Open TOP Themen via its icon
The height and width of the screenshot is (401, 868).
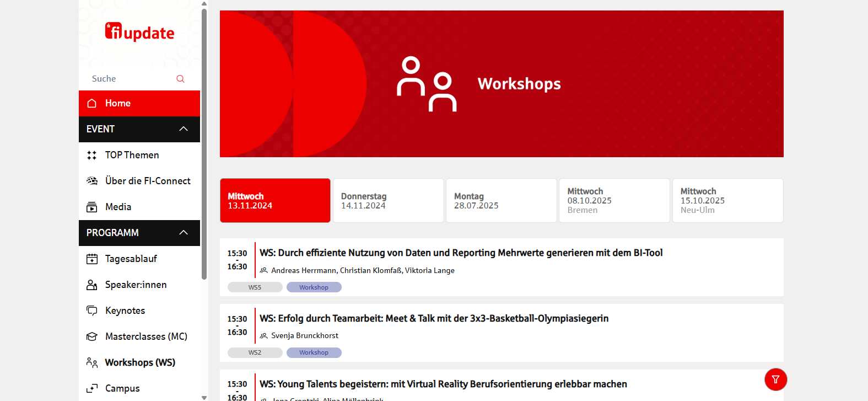[92, 156]
